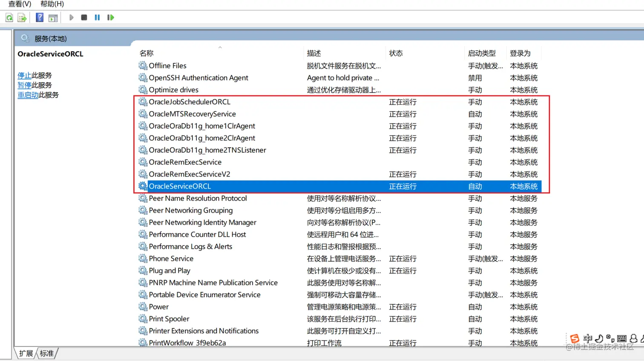Viewport: 644px width, 361px height.
Task: Click the gear icon of Optimize drives
Action: pyautogui.click(x=143, y=90)
